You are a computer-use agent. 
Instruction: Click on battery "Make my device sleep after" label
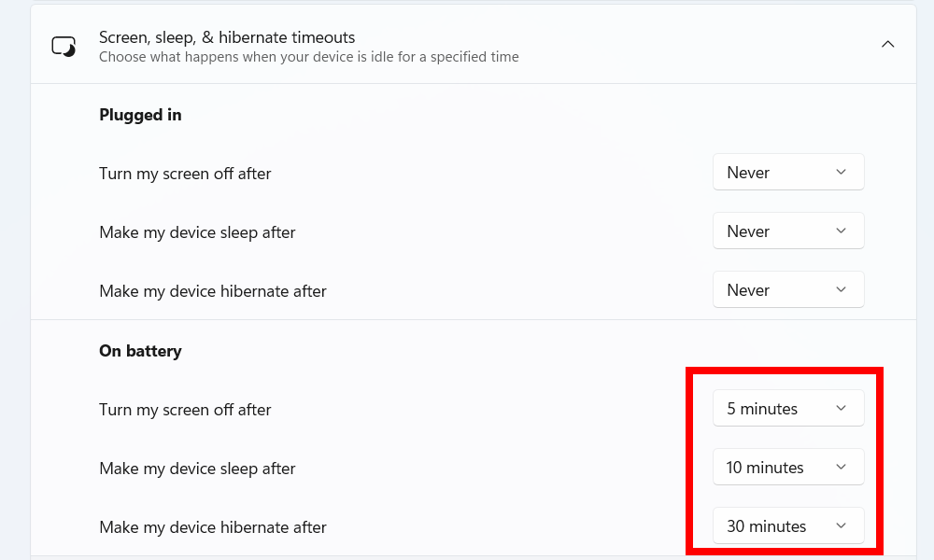197,469
